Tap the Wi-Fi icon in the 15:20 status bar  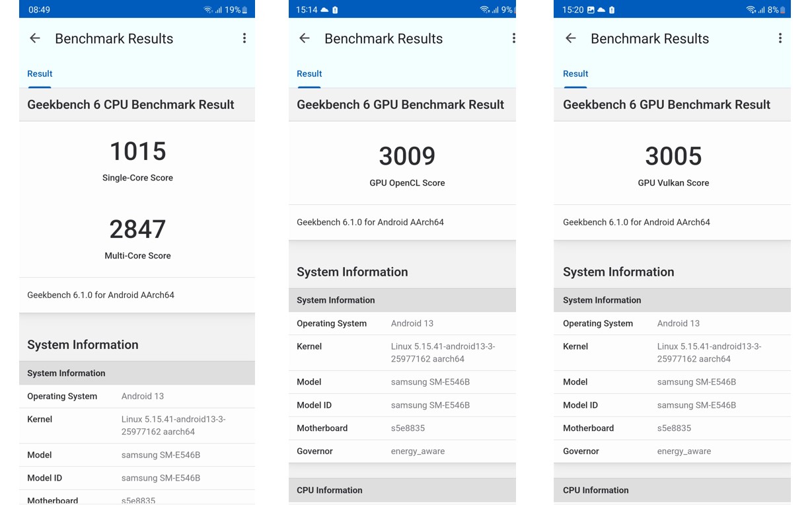[x=751, y=10]
